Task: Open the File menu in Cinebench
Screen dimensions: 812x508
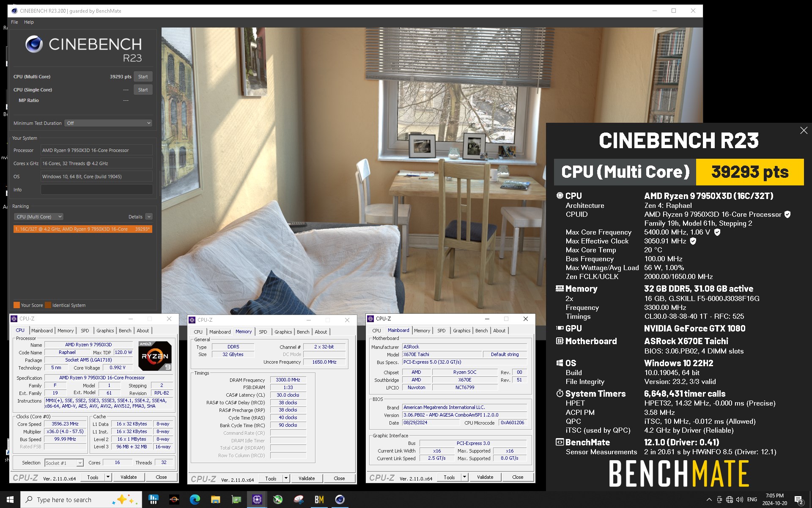Action: [14, 22]
